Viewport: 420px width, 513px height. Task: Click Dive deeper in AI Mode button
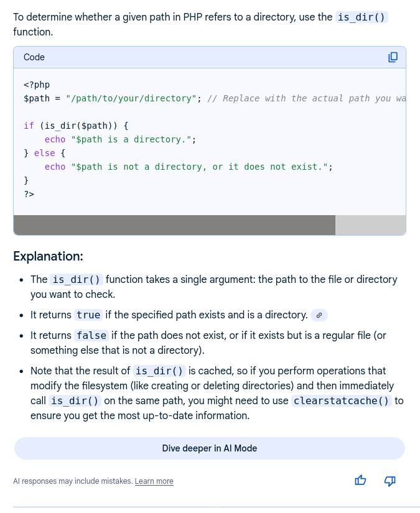209,448
